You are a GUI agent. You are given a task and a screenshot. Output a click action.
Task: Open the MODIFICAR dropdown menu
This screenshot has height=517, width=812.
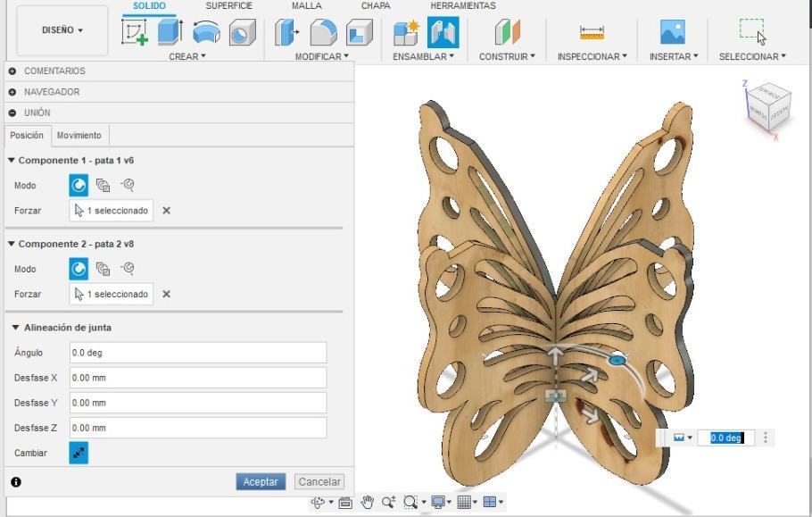(x=321, y=56)
